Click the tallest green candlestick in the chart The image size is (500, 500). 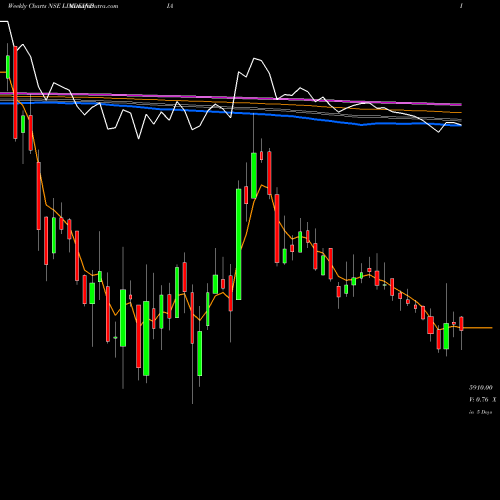click(x=239, y=244)
